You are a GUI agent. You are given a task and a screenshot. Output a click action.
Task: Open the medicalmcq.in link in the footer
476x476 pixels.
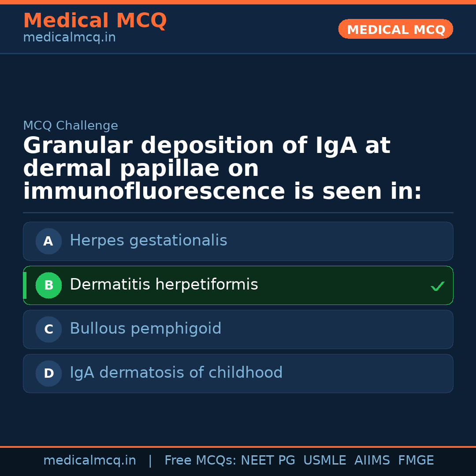[x=89, y=461]
